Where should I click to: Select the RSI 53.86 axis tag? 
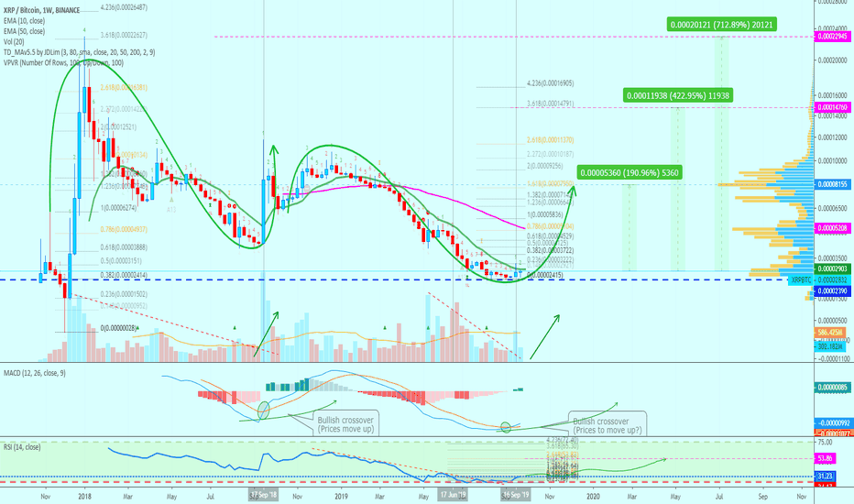825,459
